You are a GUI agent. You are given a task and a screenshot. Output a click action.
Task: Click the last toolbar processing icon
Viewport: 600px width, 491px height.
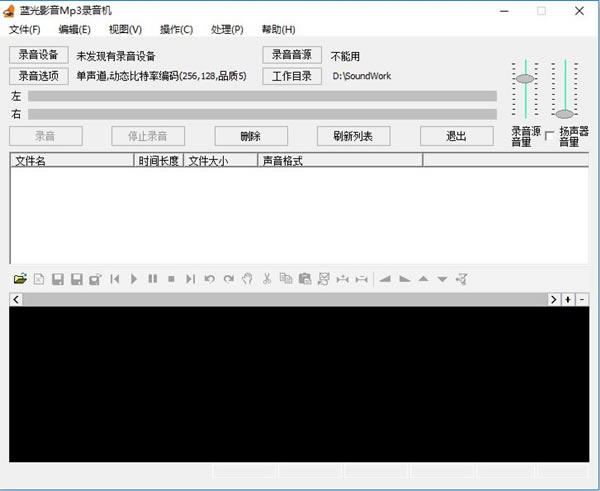pos(461,279)
